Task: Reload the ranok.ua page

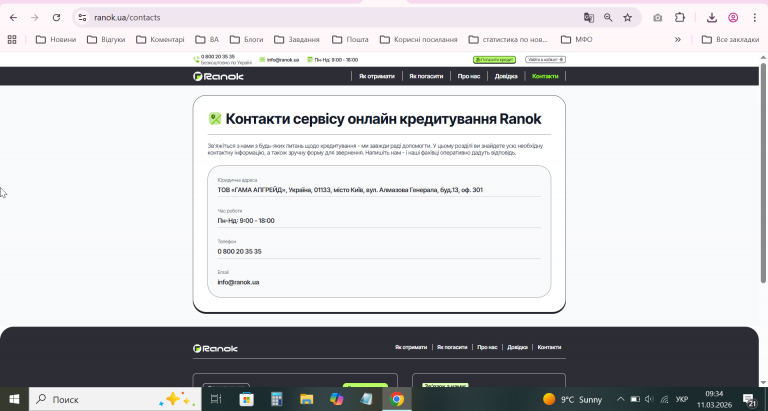Action: tap(56, 18)
